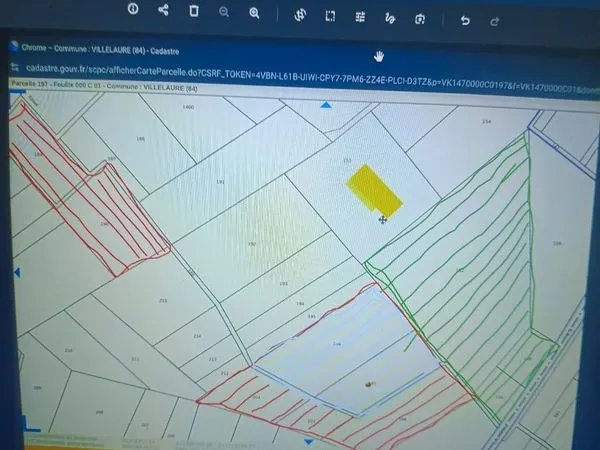600x450 pixels.
Task: Open the rotate and transform tool
Action: tap(300, 15)
